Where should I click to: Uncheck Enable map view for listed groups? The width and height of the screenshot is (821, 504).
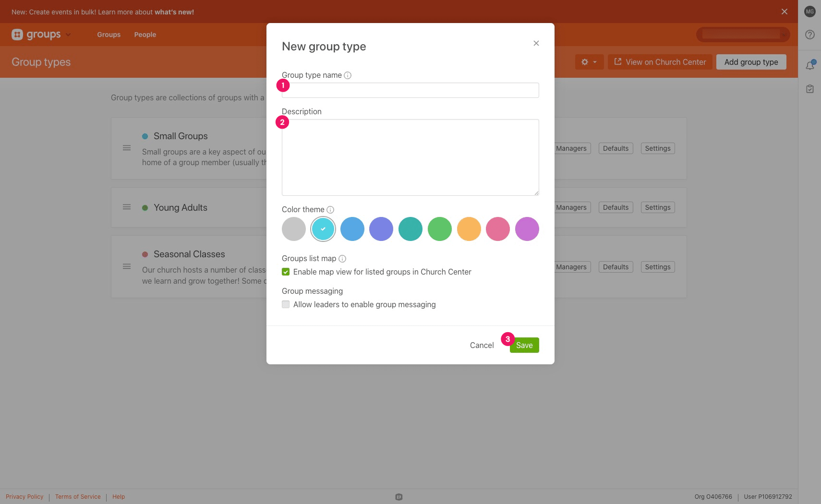(286, 272)
